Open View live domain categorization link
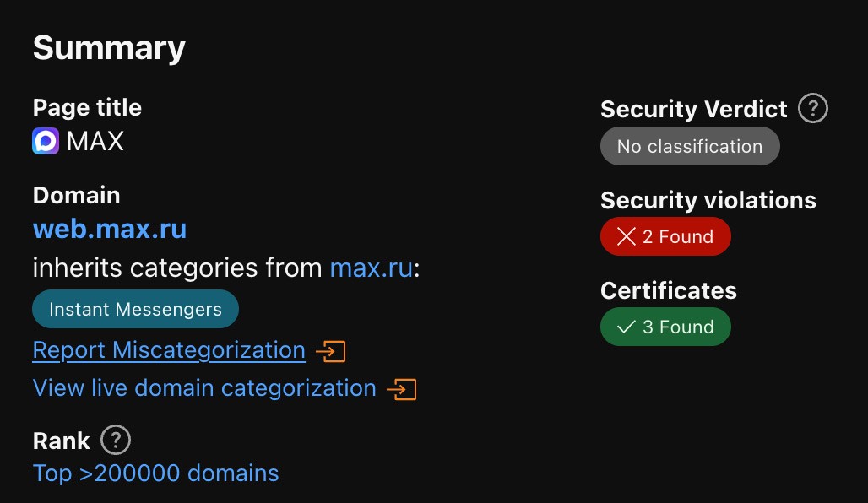 click(x=204, y=388)
